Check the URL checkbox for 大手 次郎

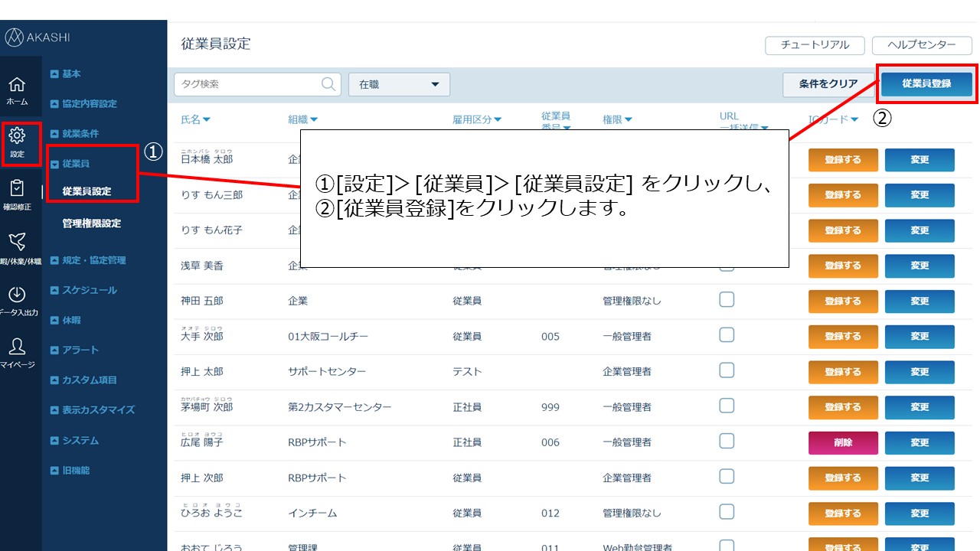point(727,335)
